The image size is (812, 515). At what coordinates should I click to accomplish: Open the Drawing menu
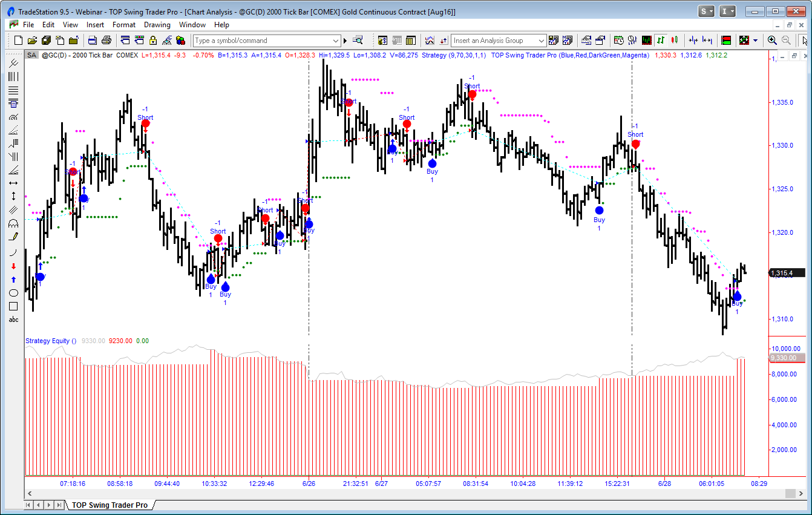click(x=157, y=25)
